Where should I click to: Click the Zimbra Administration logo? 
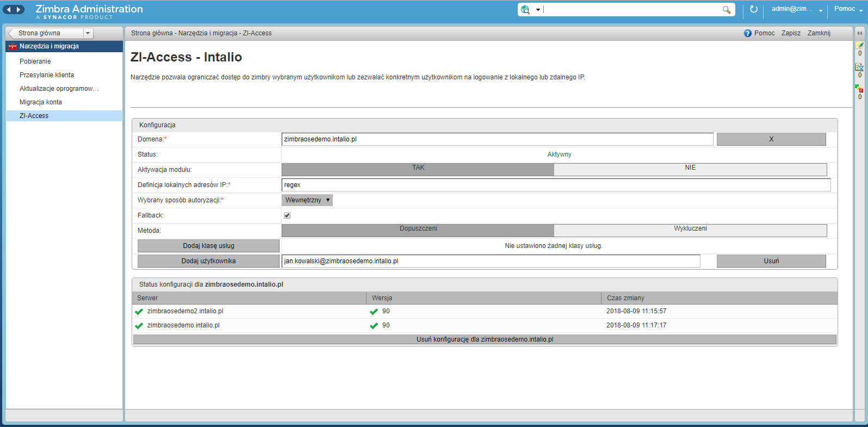click(x=89, y=11)
